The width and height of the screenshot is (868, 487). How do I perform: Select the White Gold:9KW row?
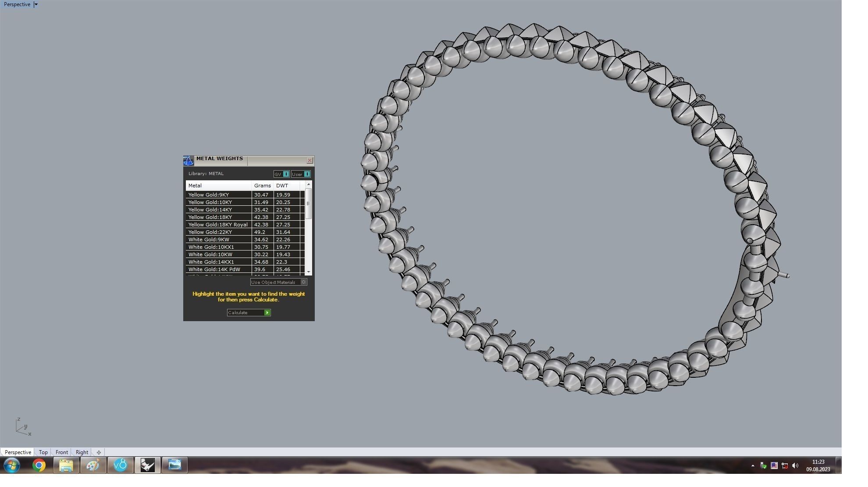pyautogui.click(x=245, y=240)
